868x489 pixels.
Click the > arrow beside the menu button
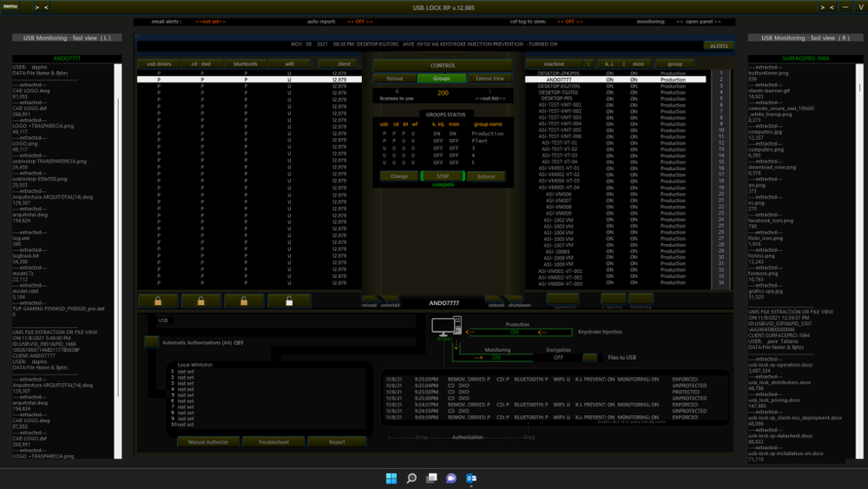coord(37,8)
